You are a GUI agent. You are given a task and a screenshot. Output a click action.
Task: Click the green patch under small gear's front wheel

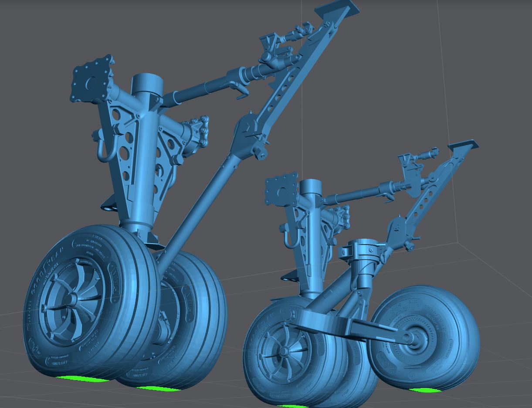292,406
